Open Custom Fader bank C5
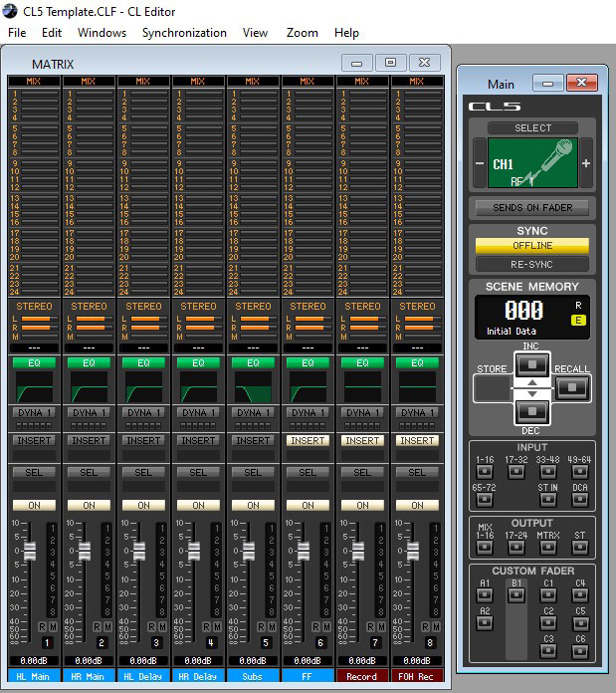 [580, 623]
